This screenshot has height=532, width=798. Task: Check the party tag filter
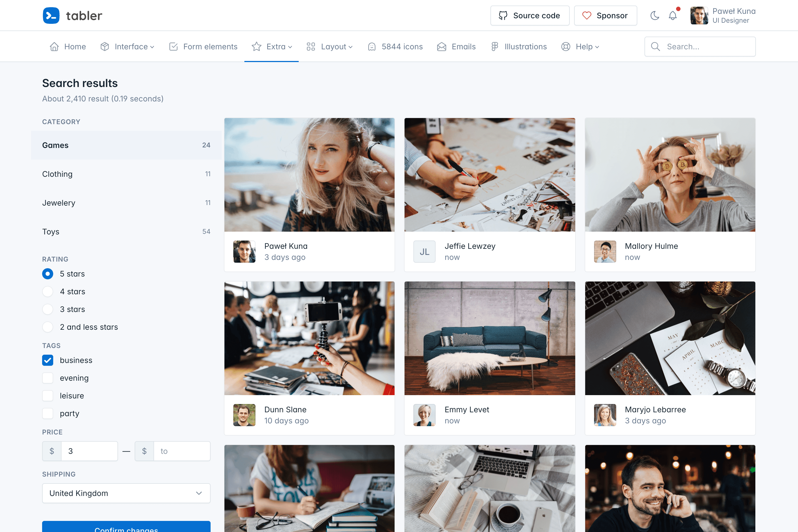(48, 413)
